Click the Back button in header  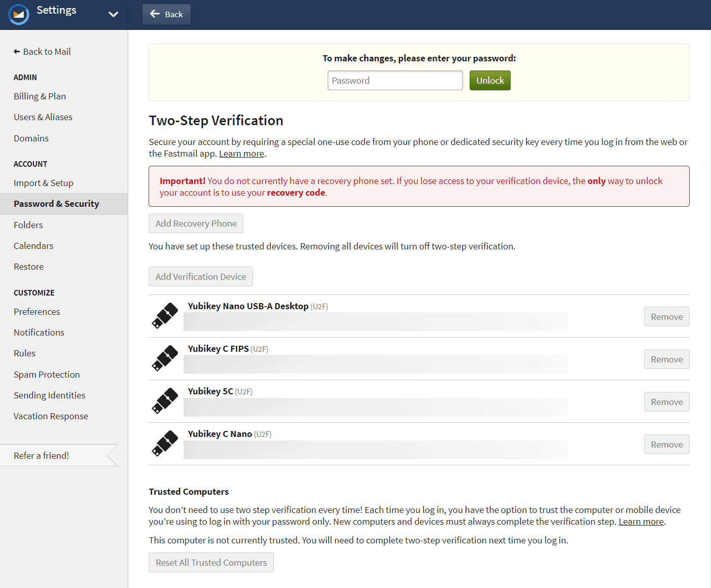point(166,14)
